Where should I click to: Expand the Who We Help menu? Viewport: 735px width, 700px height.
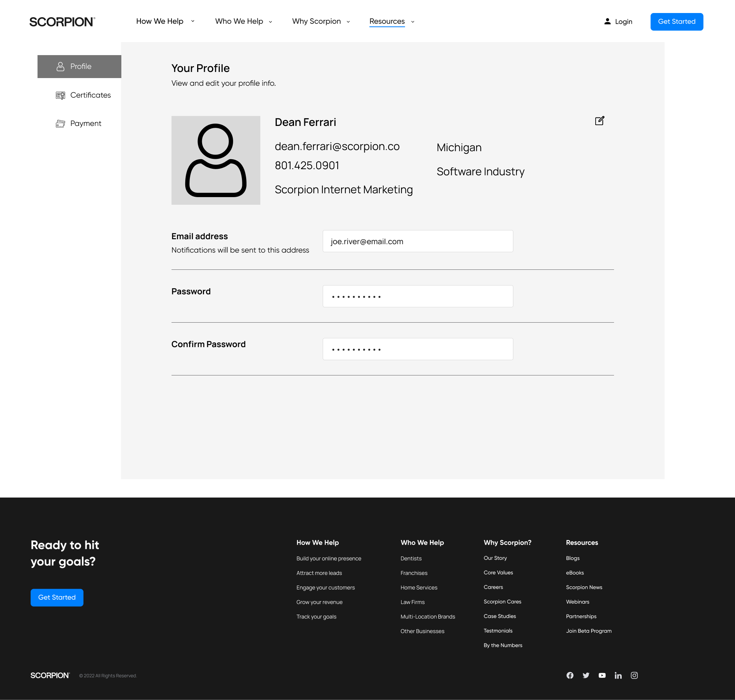pyautogui.click(x=243, y=21)
